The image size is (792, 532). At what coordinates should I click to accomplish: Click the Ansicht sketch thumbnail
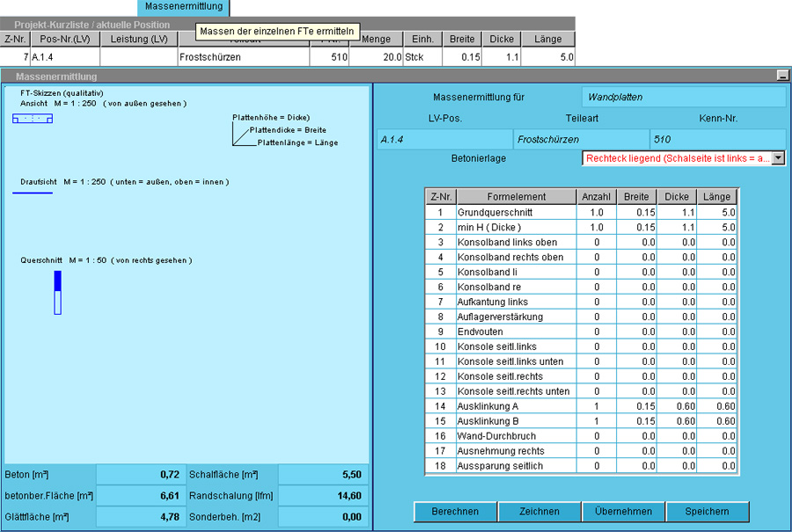click(x=33, y=119)
